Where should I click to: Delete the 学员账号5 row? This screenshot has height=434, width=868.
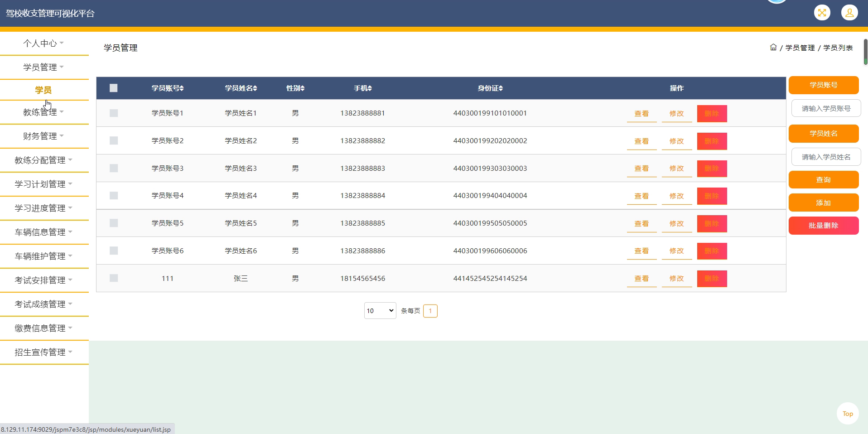[x=712, y=224]
